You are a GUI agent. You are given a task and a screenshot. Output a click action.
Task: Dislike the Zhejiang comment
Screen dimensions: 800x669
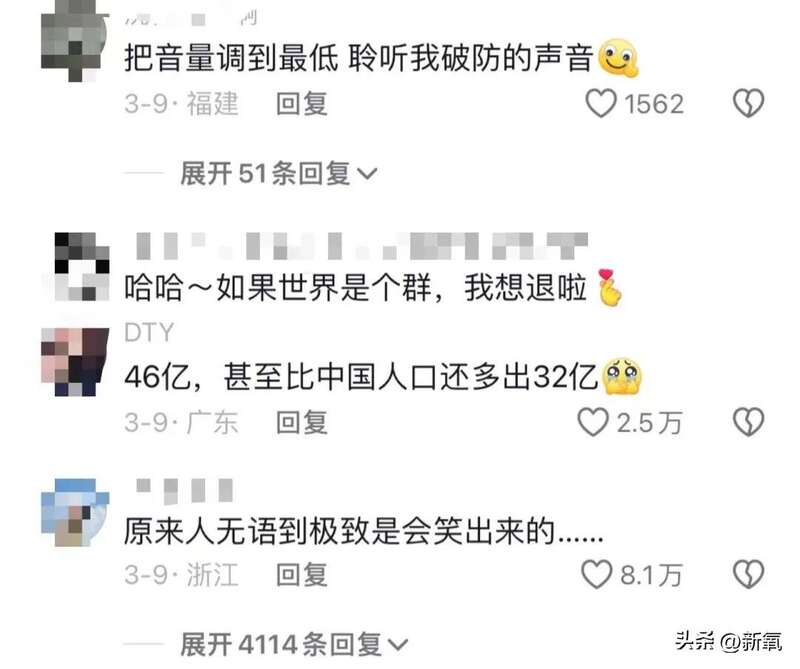(x=748, y=574)
